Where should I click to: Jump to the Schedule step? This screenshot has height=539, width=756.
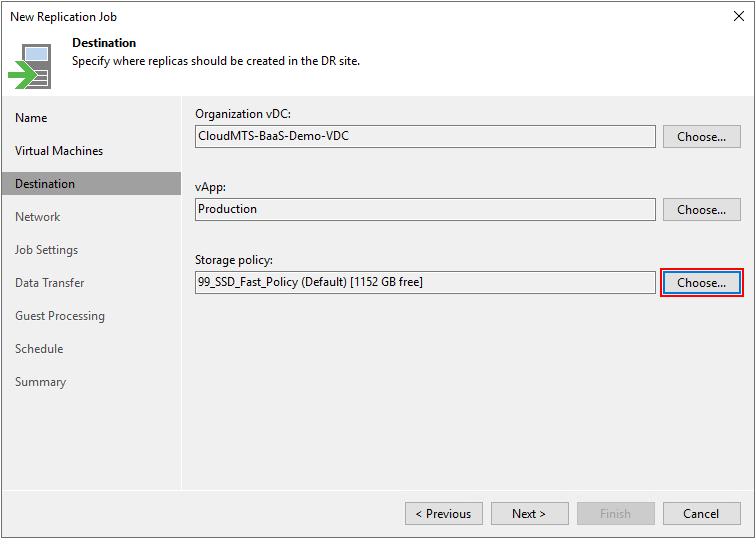(x=39, y=349)
